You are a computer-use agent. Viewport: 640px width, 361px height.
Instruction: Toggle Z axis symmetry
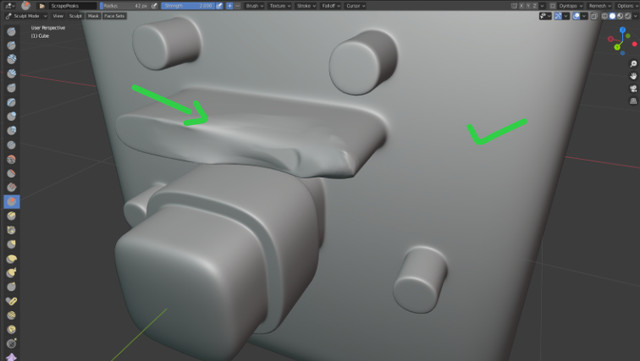534,6
